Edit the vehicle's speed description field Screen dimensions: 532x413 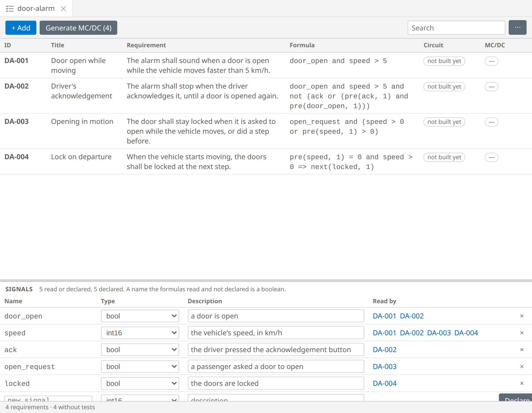(276, 333)
